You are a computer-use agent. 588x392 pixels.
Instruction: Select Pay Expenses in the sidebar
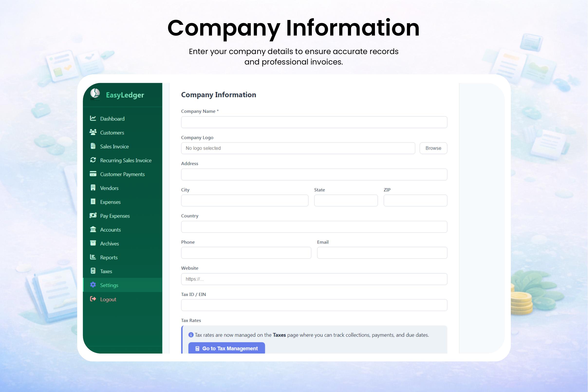click(115, 216)
